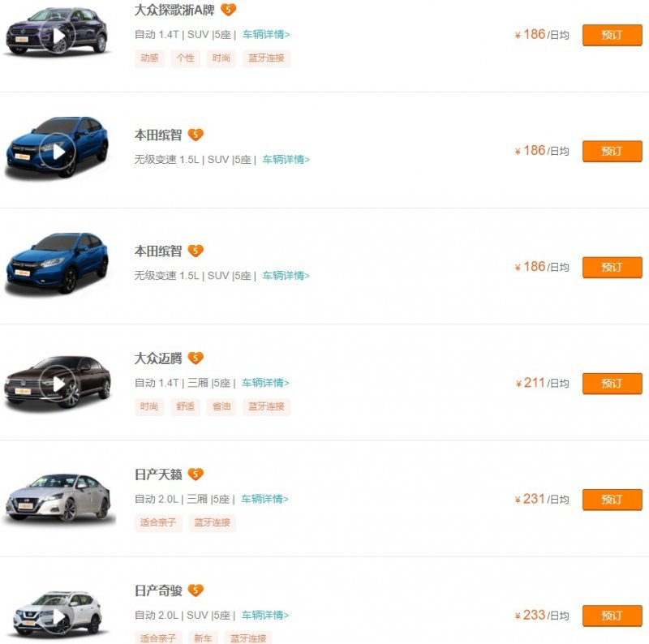649x644 pixels.
Task: Open the 日产天籁 car thumbnail
Action: click(x=58, y=496)
